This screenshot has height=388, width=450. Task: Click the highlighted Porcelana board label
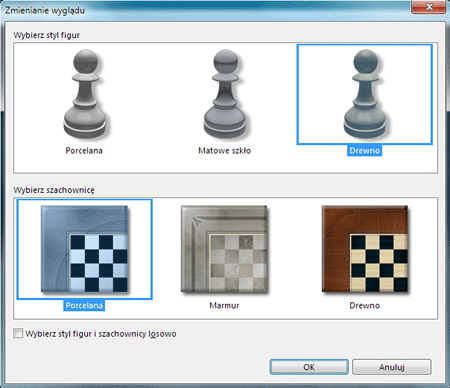(84, 305)
